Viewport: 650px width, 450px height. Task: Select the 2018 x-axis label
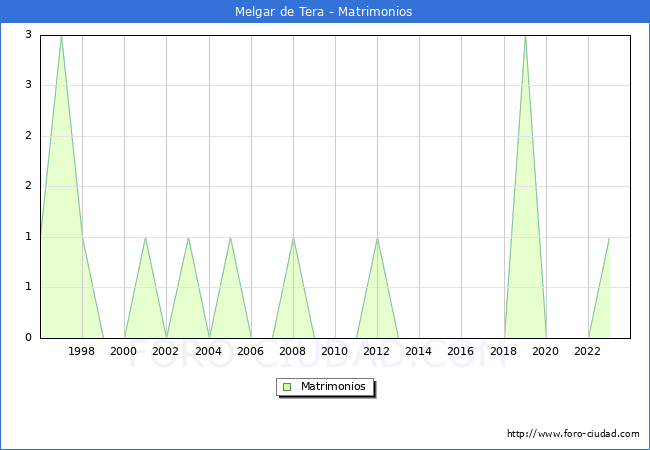tap(503, 351)
